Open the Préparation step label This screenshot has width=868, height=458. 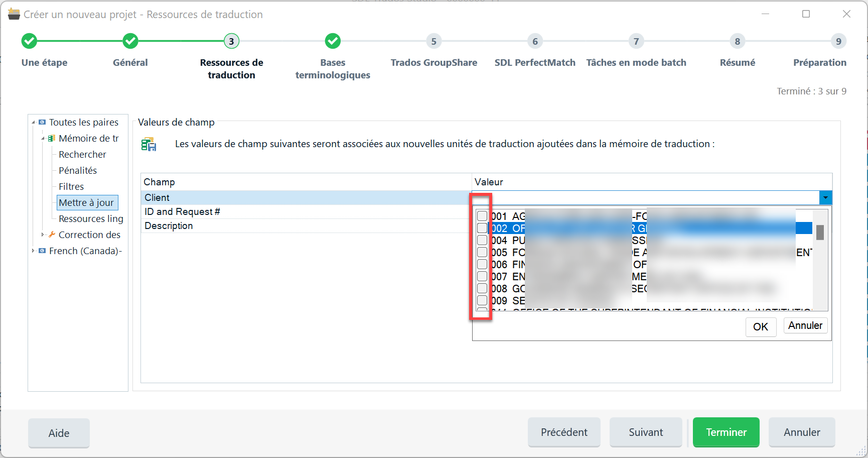pos(820,62)
